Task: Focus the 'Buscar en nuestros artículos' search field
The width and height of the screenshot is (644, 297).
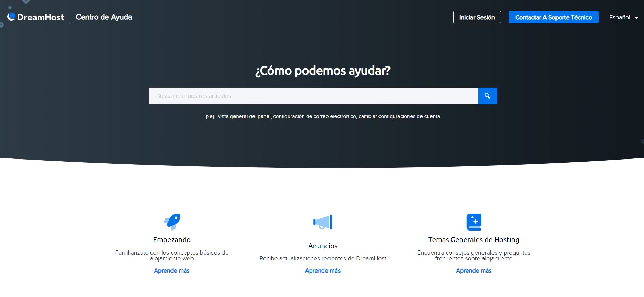Action: click(x=313, y=96)
